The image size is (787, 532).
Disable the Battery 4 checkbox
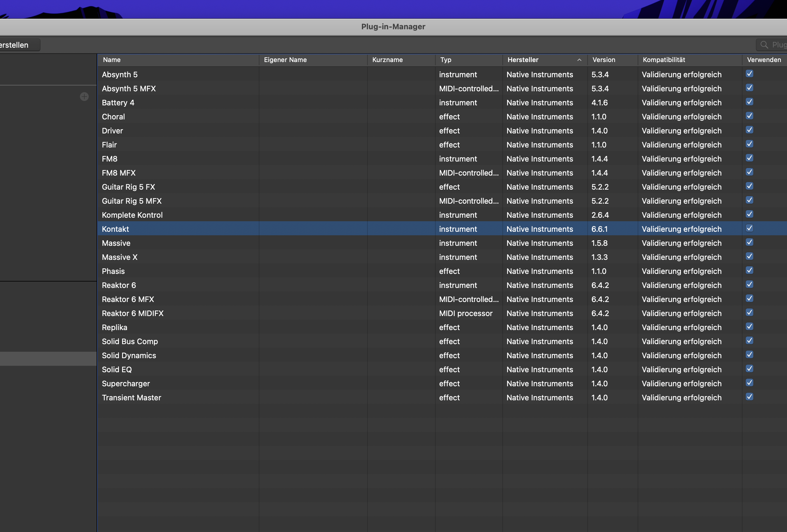750,102
